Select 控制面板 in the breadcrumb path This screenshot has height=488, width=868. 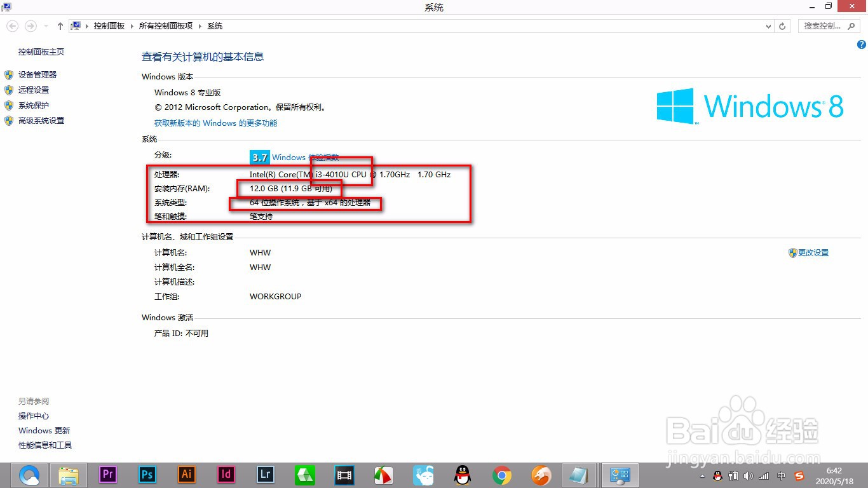[109, 26]
